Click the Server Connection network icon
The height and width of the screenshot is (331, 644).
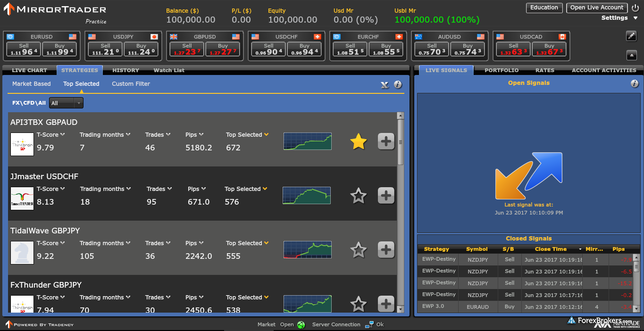coord(369,324)
